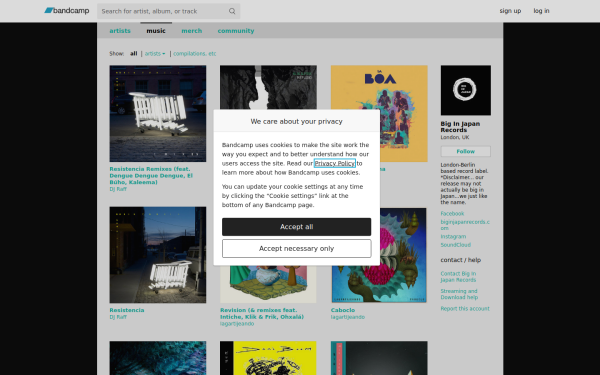Open the biginjapanrecords.com link
Viewport: 600px width, 375px height.
465,225
